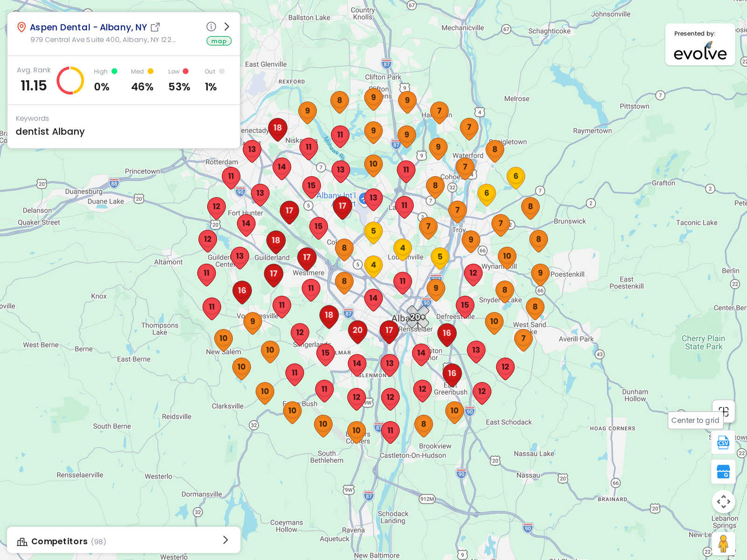Viewport: 747px width, 560px height.
Task: Open the info icon in location card
Action: [211, 27]
